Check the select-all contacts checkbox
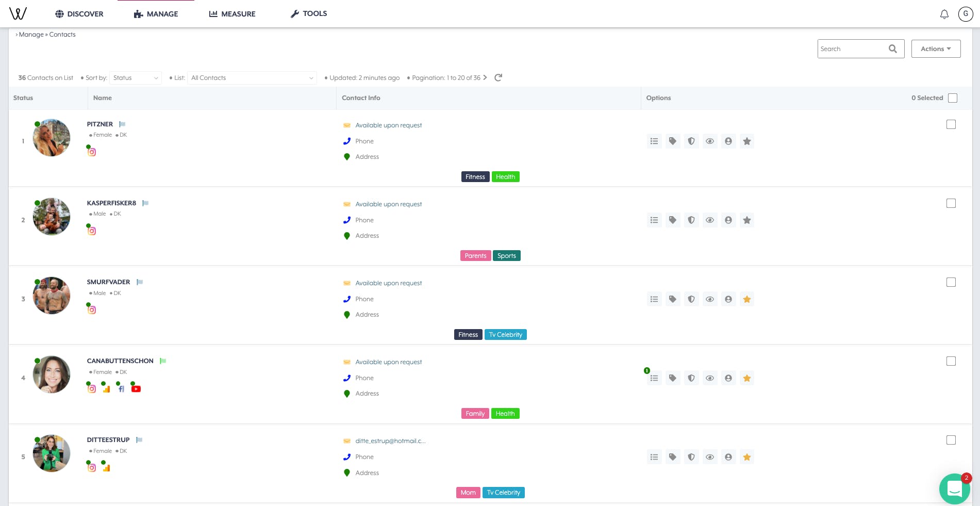This screenshot has width=980, height=506. [953, 98]
